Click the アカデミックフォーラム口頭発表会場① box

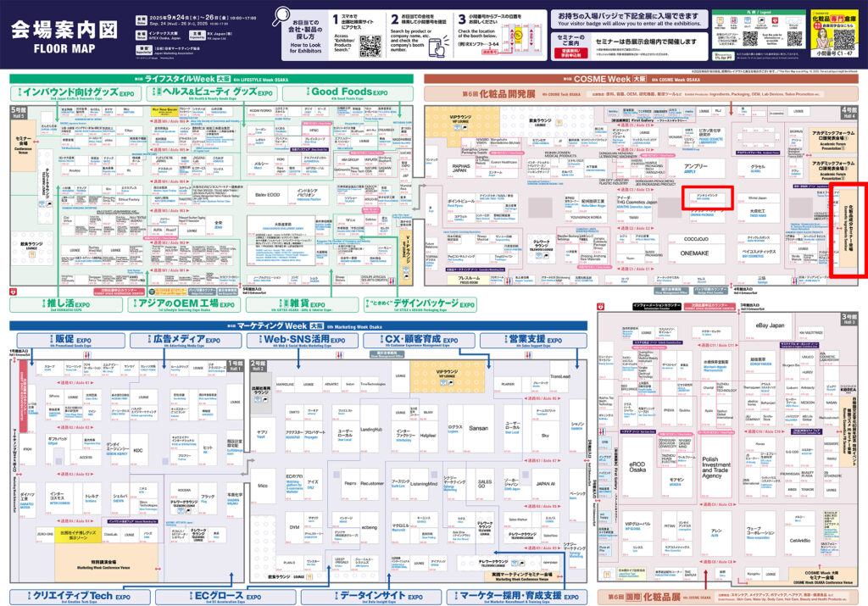[832, 141]
